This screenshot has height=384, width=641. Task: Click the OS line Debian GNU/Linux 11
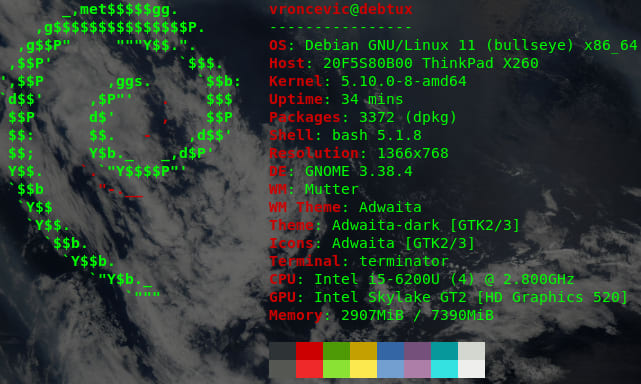pyautogui.click(x=453, y=45)
